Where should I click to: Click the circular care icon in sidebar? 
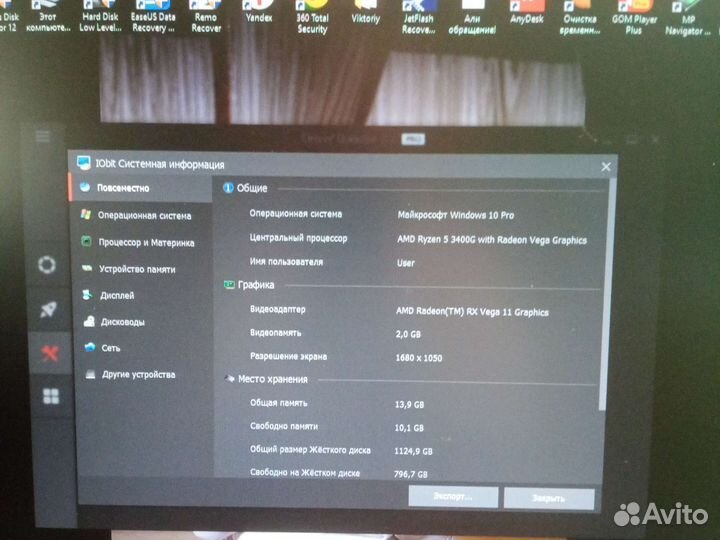[x=46, y=265]
